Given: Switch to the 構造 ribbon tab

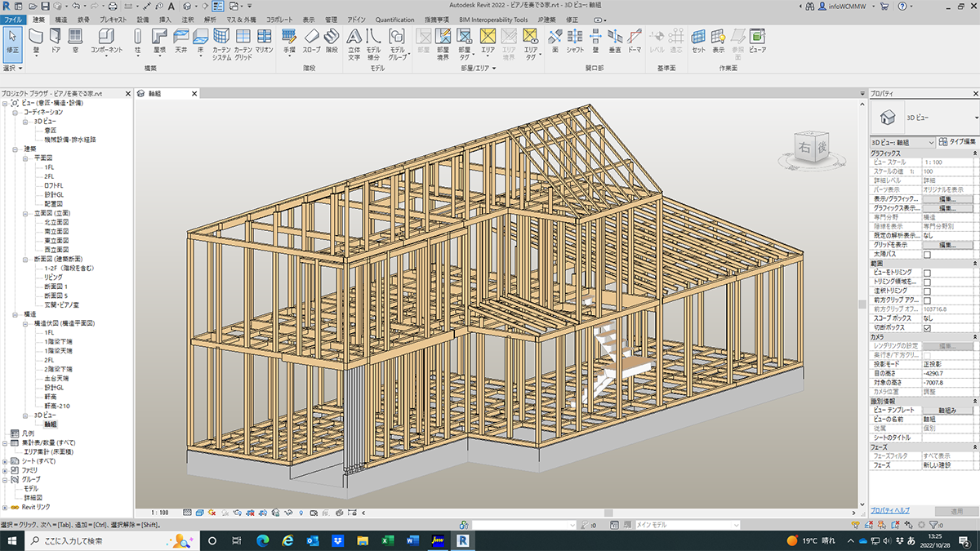Looking at the screenshot, I should coord(61,19).
